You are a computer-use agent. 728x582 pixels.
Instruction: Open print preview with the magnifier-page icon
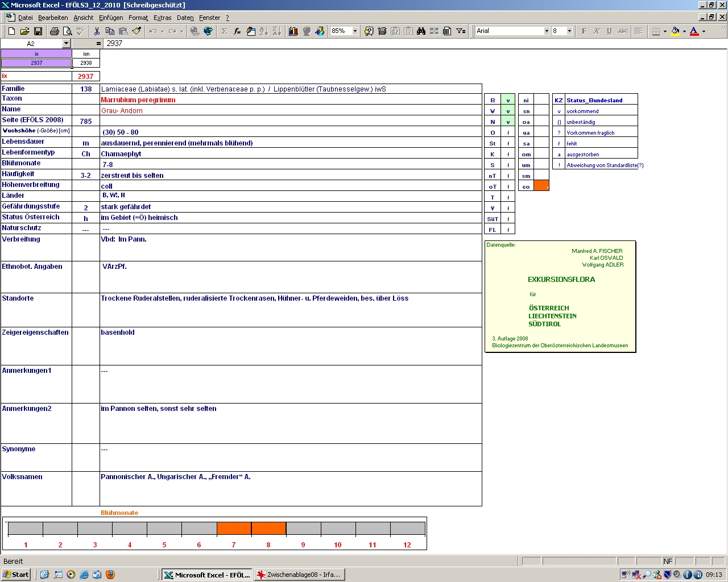pos(67,31)
